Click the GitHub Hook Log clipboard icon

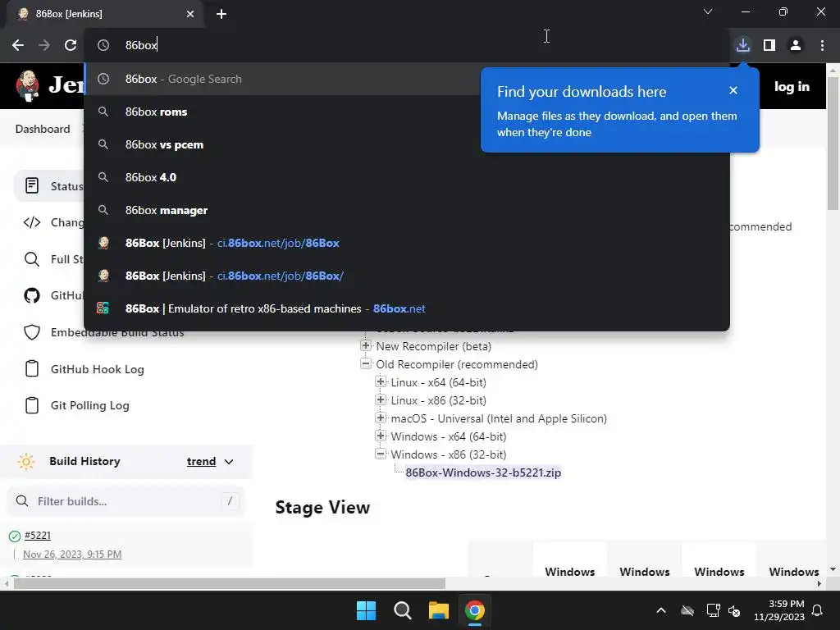[x=32, y=368]
